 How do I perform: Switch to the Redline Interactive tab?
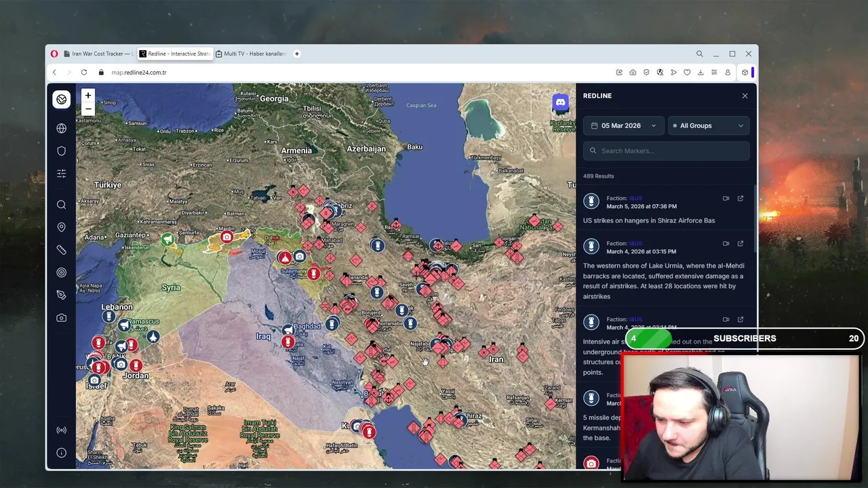[x=174, y=54]
